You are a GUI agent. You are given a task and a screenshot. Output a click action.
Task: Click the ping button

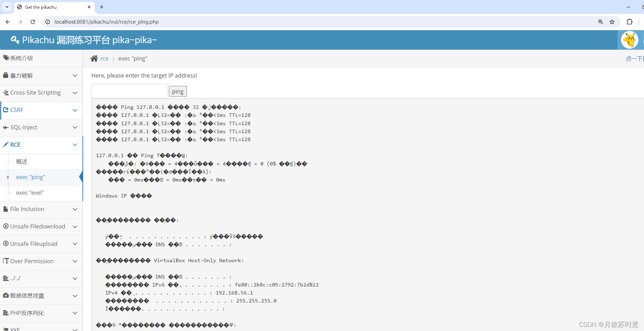178,91
